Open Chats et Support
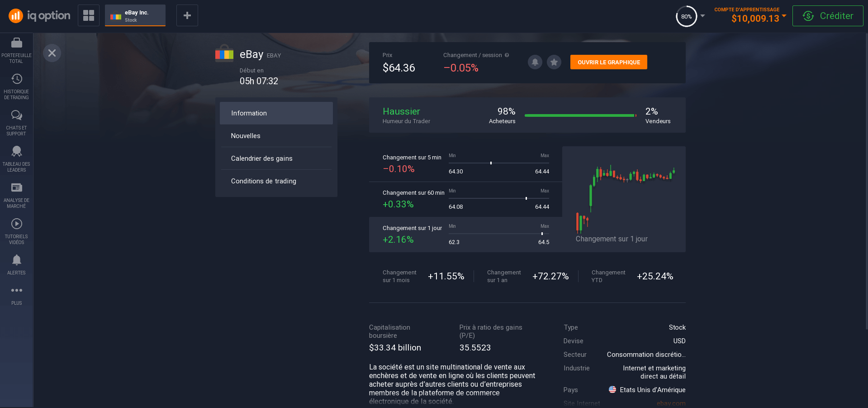This screenshot has height=408, width=868. tap(16, 120)
